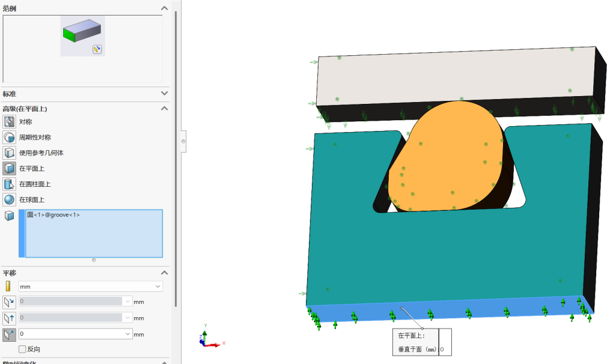This screenshot has width=607, height=364.
Task: Pick the 在球面上 spherical faces icon
Action: [9, 199]
